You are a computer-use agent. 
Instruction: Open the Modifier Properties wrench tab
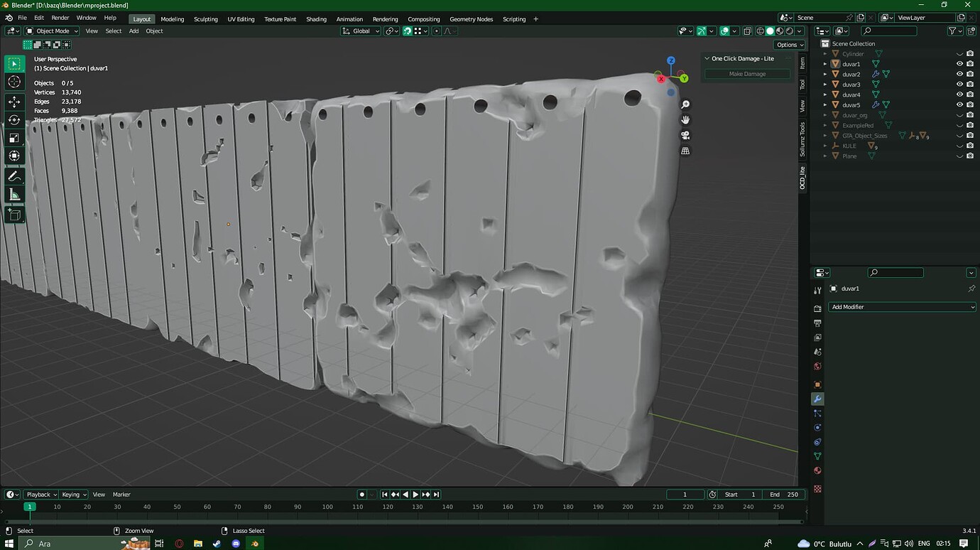pos(817,399)
